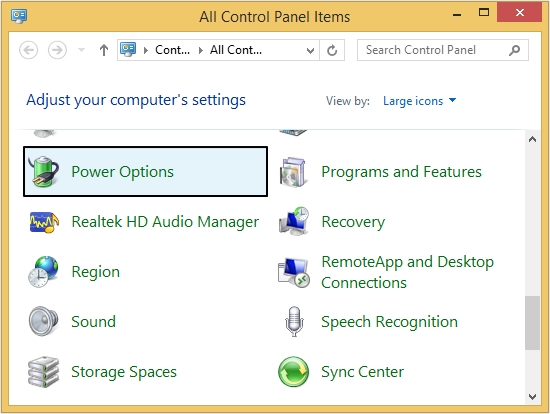Click the All Cont... breadcrumb segment

(x=236, y=50)
